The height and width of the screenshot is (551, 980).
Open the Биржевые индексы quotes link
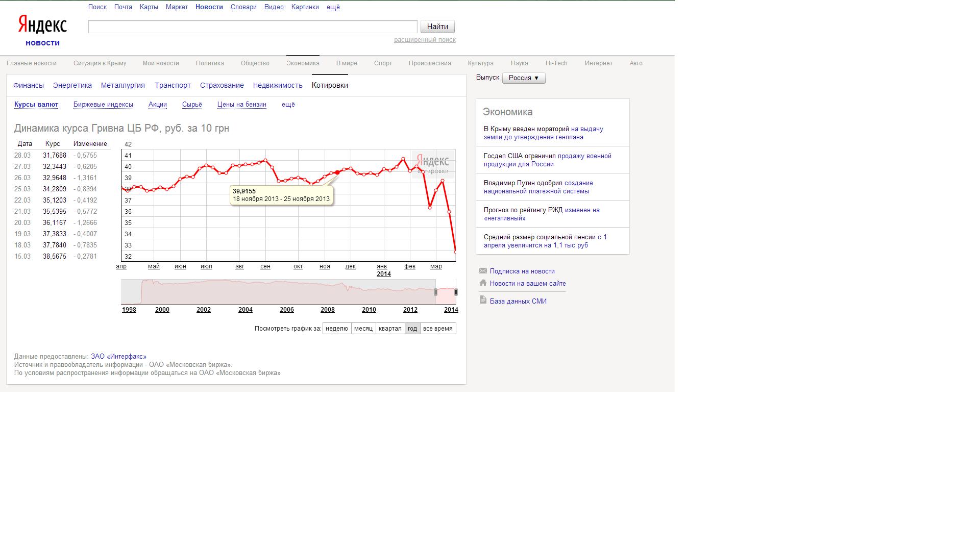coord(103,105)
